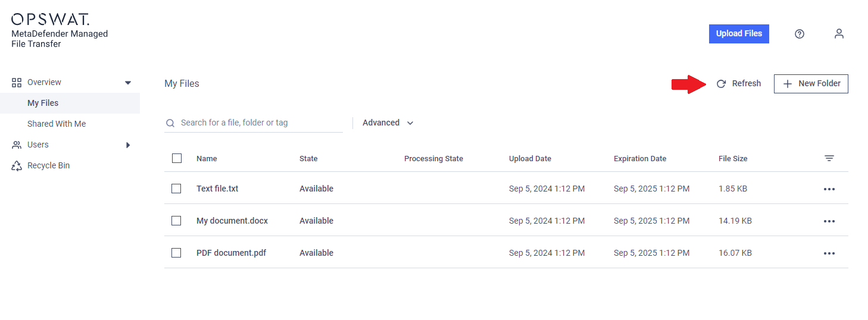Focus the file search field

[x=254, y=123]
